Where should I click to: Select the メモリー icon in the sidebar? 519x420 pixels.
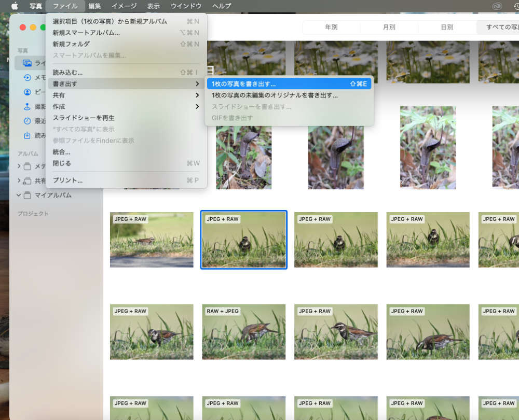pyautogui.click(x=26, y=78)
